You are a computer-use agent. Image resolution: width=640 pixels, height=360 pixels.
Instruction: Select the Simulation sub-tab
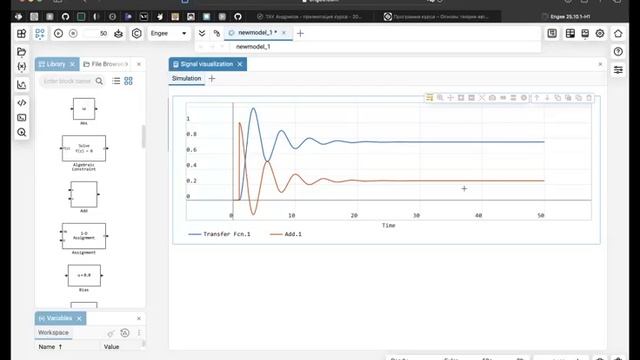(x=187, y=78)
